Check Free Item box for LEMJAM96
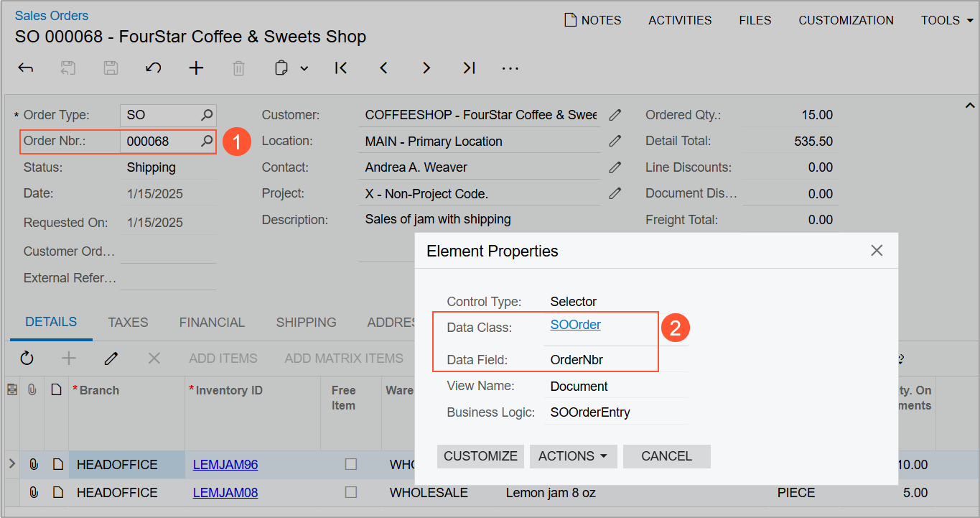Screen dimensions: 980x518 [x=350, y=465]
